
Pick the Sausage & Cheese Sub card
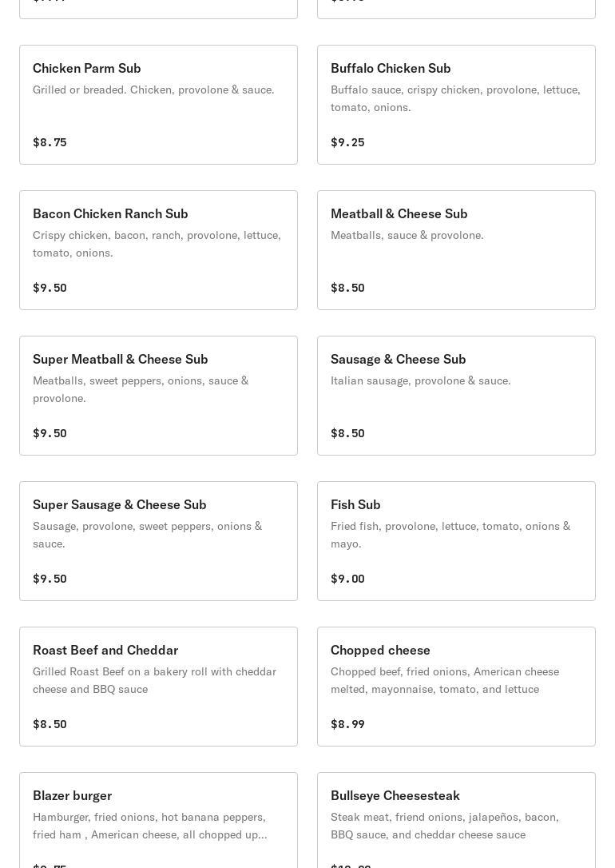(456, 396)
